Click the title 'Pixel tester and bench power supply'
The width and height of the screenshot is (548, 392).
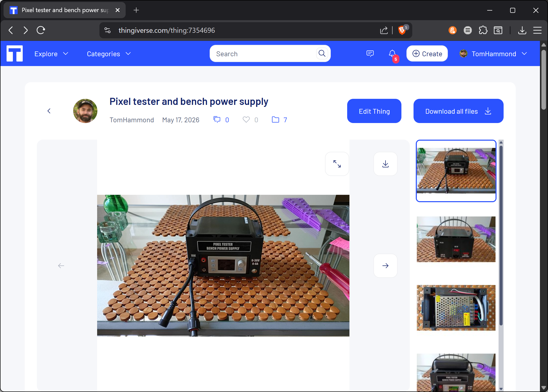pos(189,102)
